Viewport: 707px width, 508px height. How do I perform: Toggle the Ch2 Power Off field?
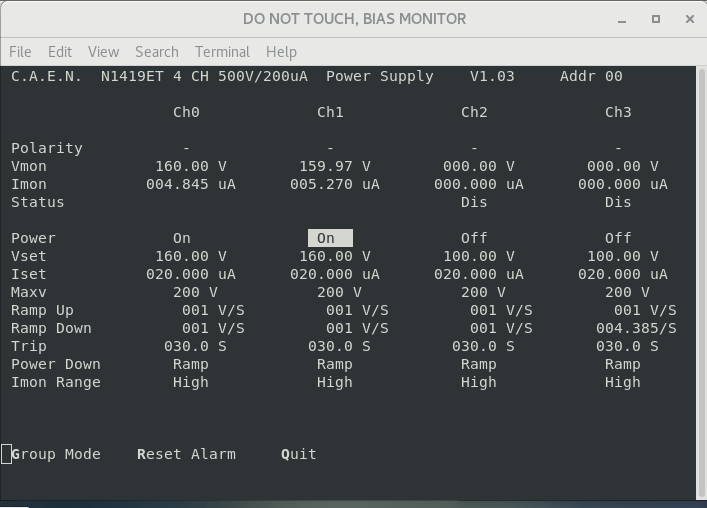pyautogui.click(x=474, y=238)
